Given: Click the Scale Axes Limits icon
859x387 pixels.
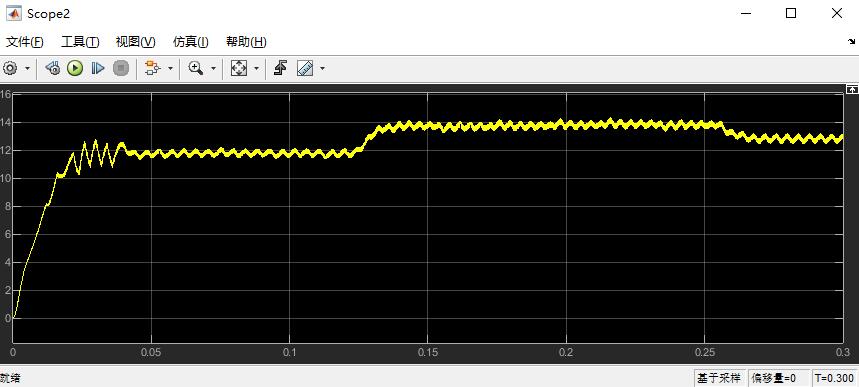Looking at the screenshot, I should (239, 69).
